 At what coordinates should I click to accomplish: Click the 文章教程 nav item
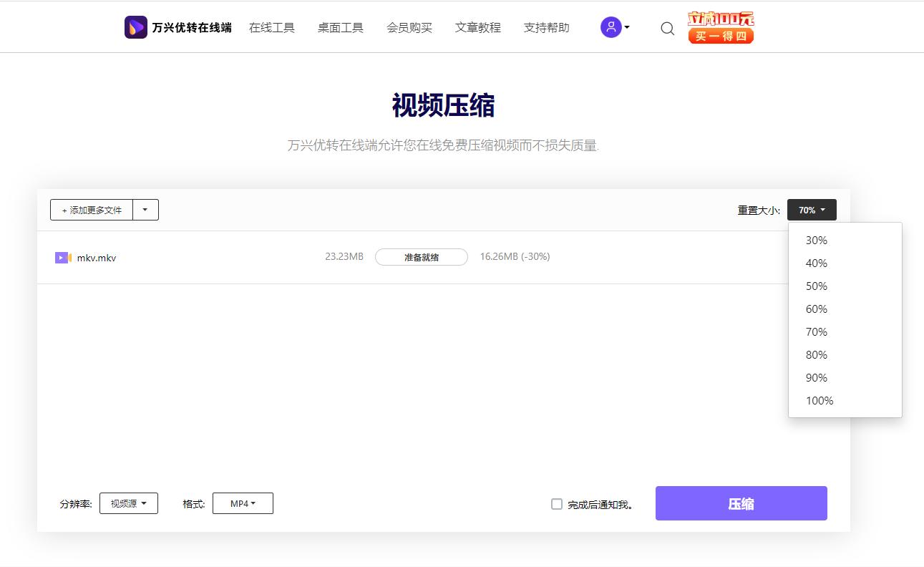click(x=478, y=27)
